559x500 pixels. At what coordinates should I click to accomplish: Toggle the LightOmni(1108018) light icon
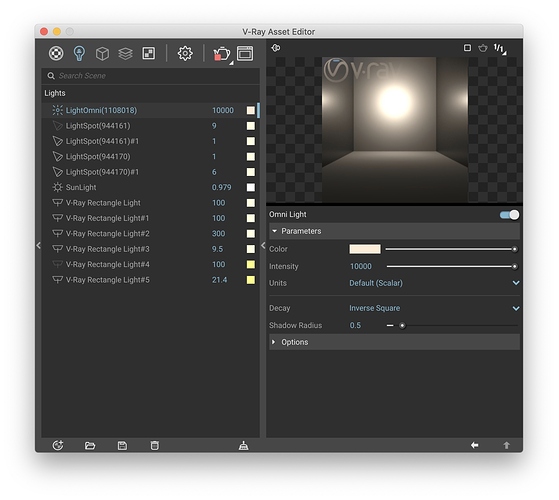tap(57, 110)
